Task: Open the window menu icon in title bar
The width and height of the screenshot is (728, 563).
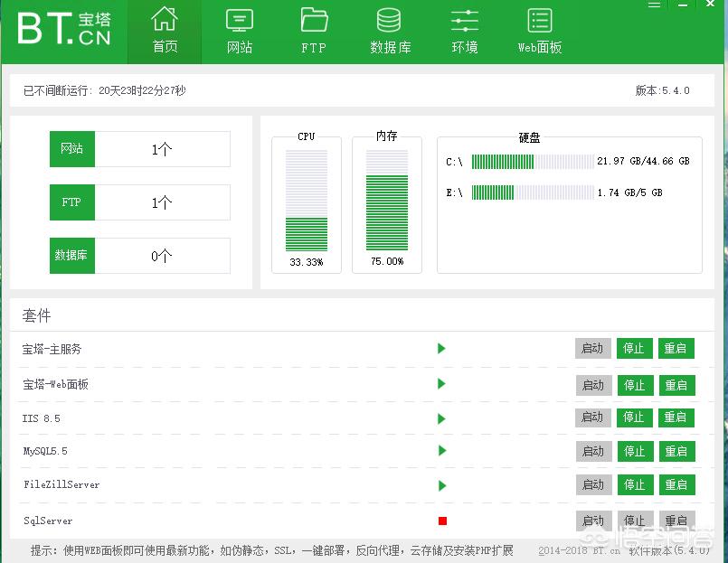Action: [654, 5]
